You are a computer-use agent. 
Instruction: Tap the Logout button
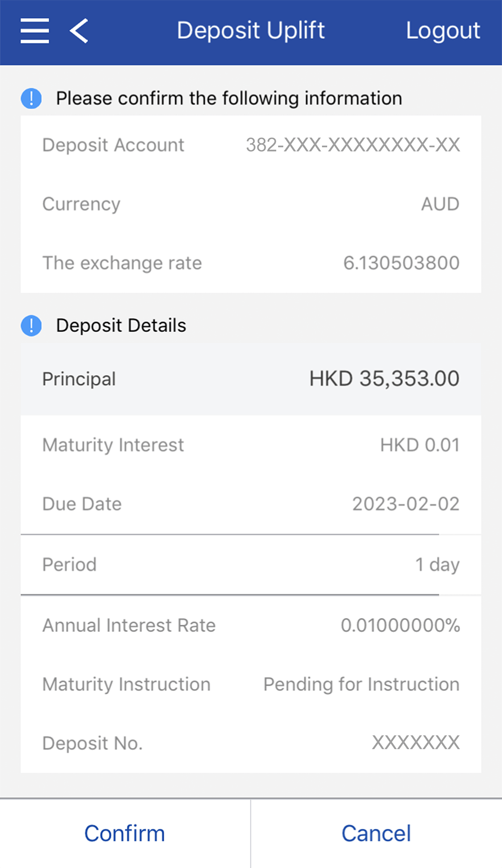tap(443, 31)
